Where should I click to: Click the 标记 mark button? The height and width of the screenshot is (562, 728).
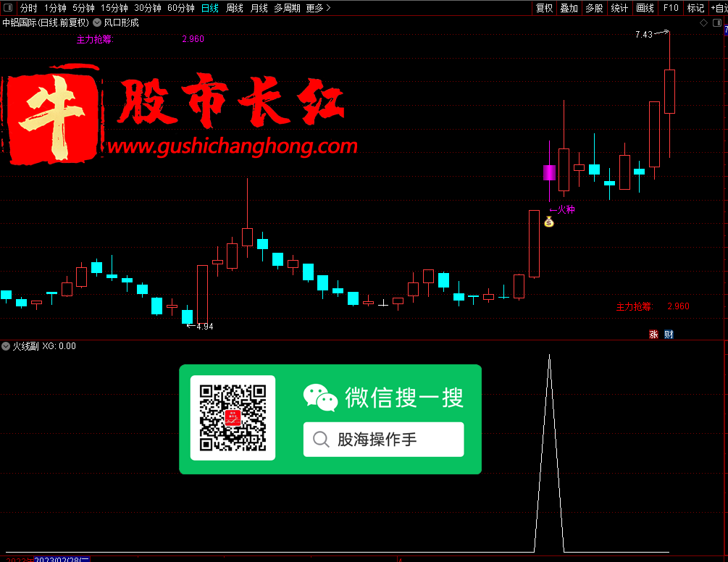click(x=695, y=8)
